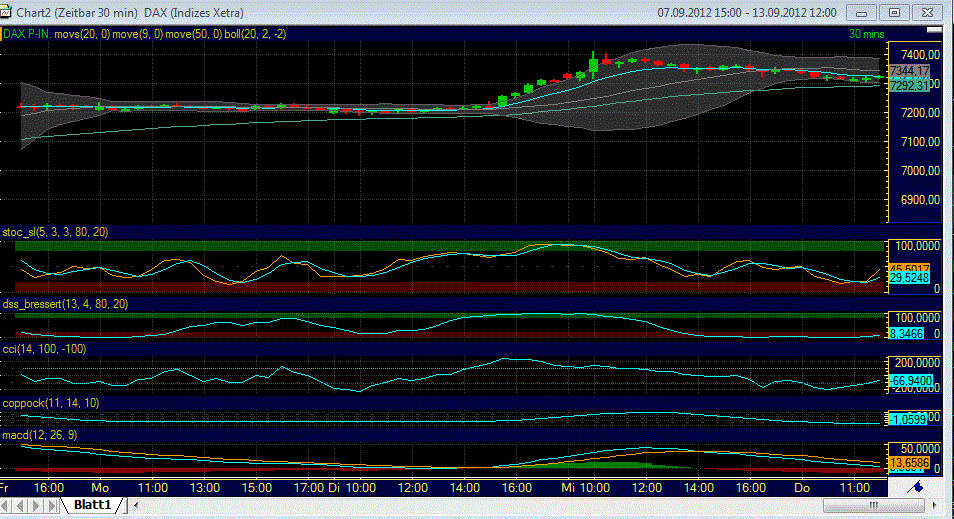Click the small grey handle above the price axis

(x=933, y=29)
